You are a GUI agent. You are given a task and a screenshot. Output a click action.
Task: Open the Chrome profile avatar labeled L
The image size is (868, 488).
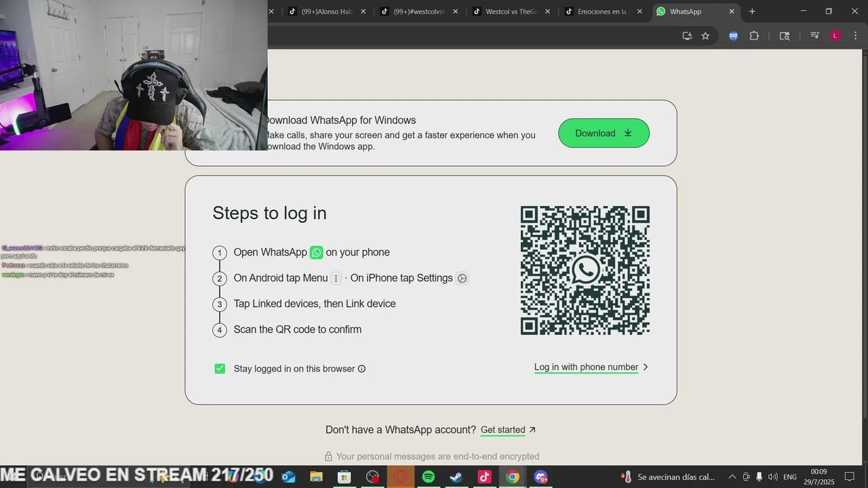pos(835,36)
